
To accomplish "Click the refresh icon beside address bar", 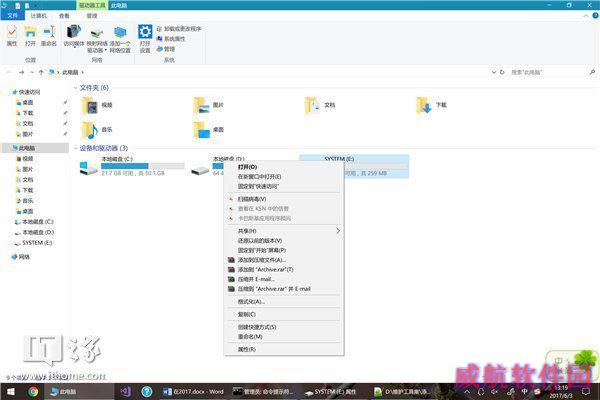I will (x=502, y=72).
